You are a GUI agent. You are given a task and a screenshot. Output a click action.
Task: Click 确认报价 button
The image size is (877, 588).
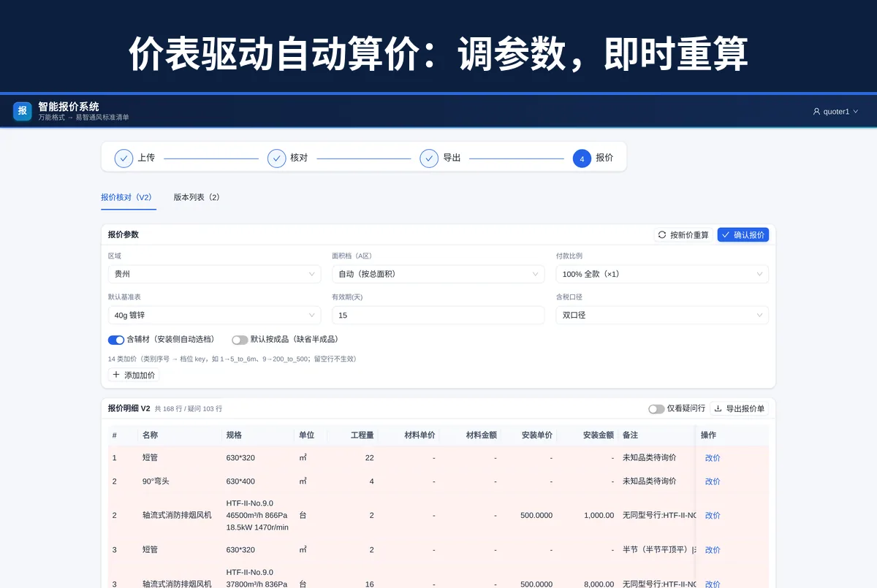point(743,234)
